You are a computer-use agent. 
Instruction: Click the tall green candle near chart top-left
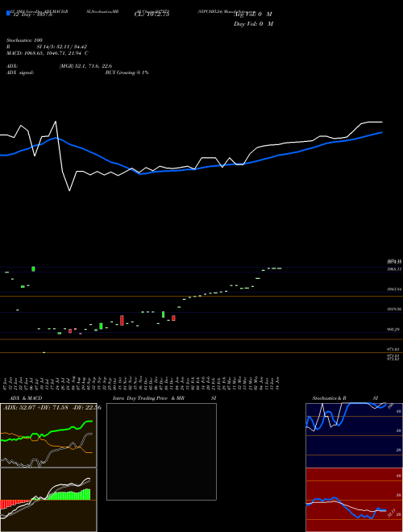[x=33, y=268]
